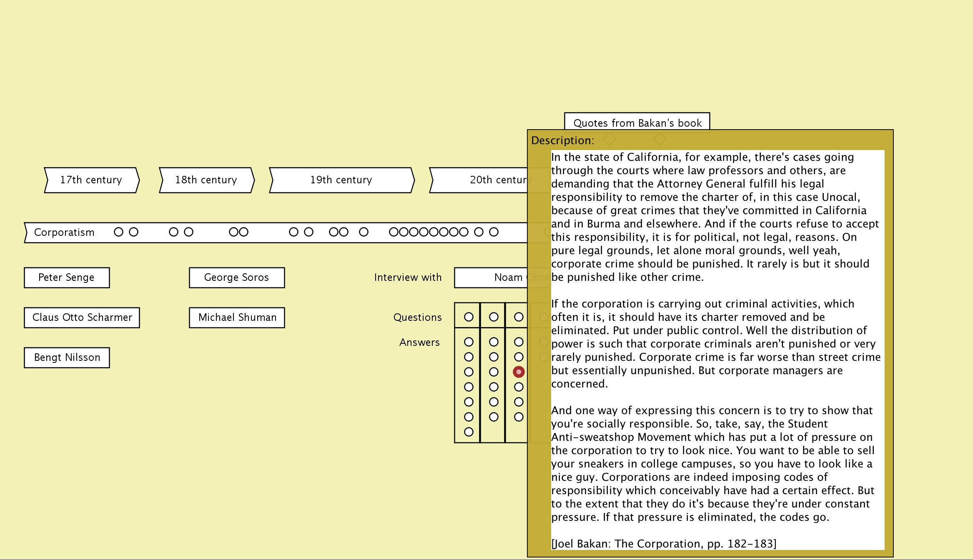Click third Questions row circle
This screenshot has height=560, width=973.
(x=519, y=317)
